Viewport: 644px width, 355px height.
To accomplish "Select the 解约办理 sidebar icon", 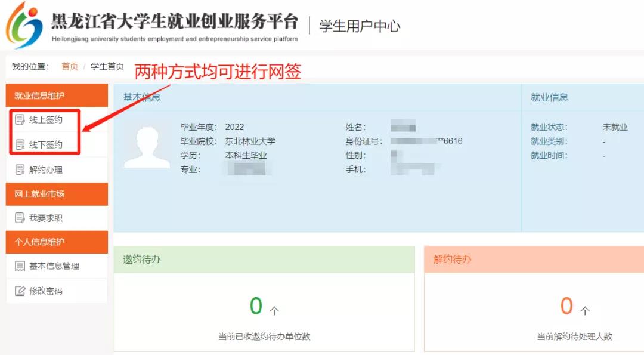I will coord(20,170).
